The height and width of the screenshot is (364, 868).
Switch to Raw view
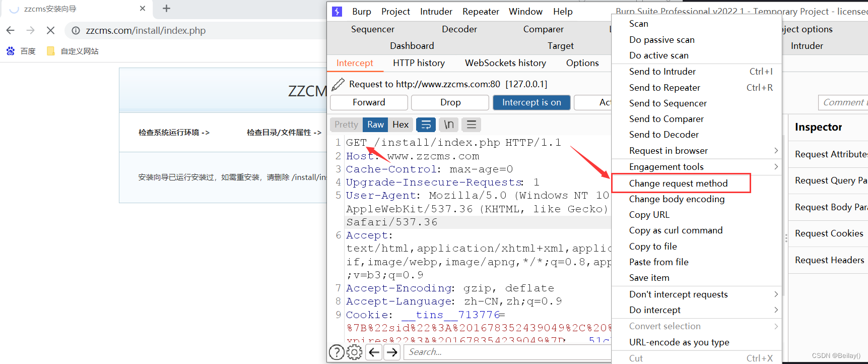(x=375, y=125)
